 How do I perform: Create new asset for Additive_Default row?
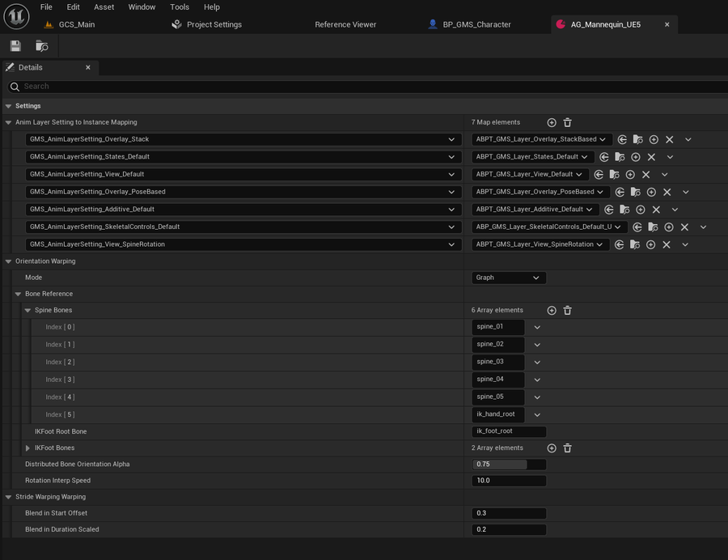(x=641, y=210)
